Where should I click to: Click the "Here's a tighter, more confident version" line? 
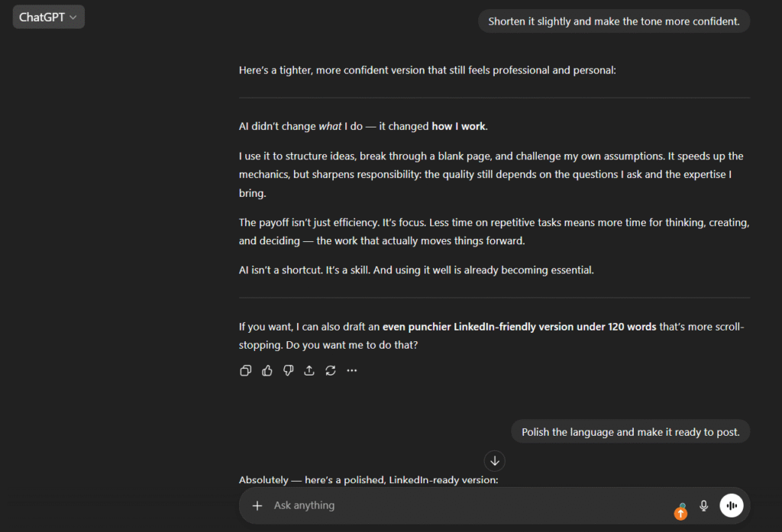[427, 70]
